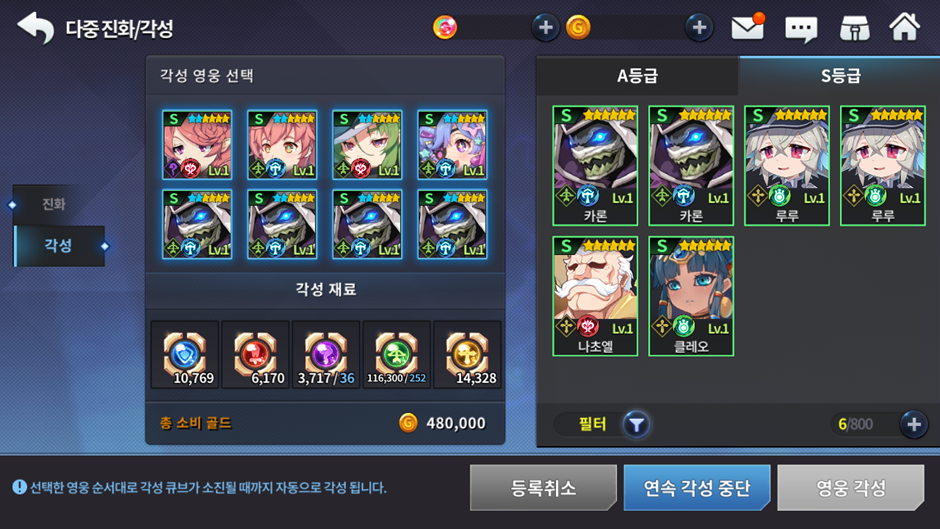Open the chat speech bubble icon
The width and height of the screenshot is (940, 529).
(x=801, y=29)
